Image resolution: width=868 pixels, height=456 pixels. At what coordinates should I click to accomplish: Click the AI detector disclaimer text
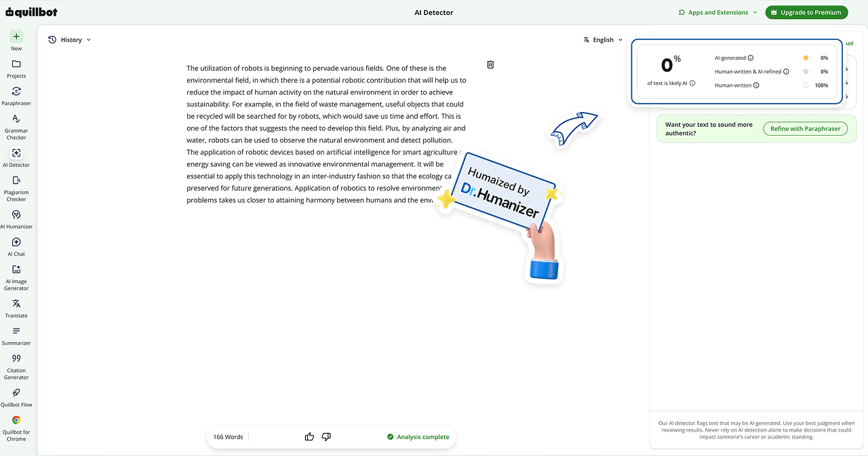click(x=756, y=430)
